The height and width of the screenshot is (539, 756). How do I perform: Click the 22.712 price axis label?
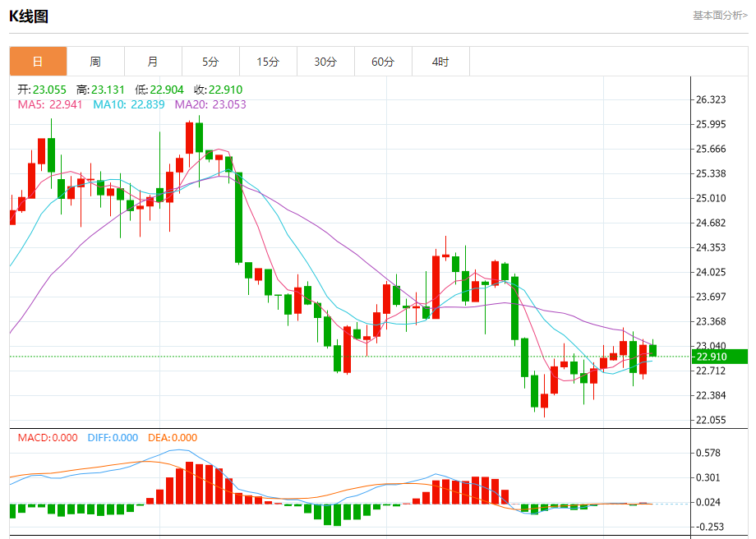(711, 371)
